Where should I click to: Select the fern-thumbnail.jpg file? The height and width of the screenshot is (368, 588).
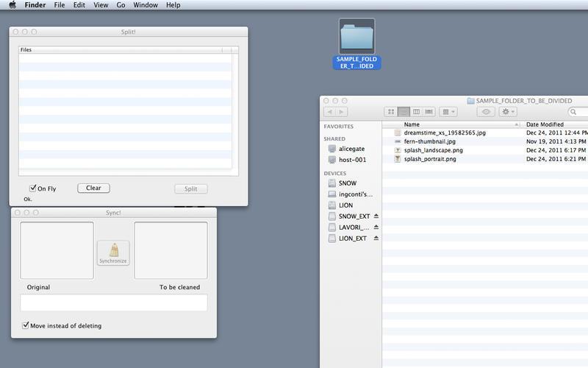tap(429, 141)
